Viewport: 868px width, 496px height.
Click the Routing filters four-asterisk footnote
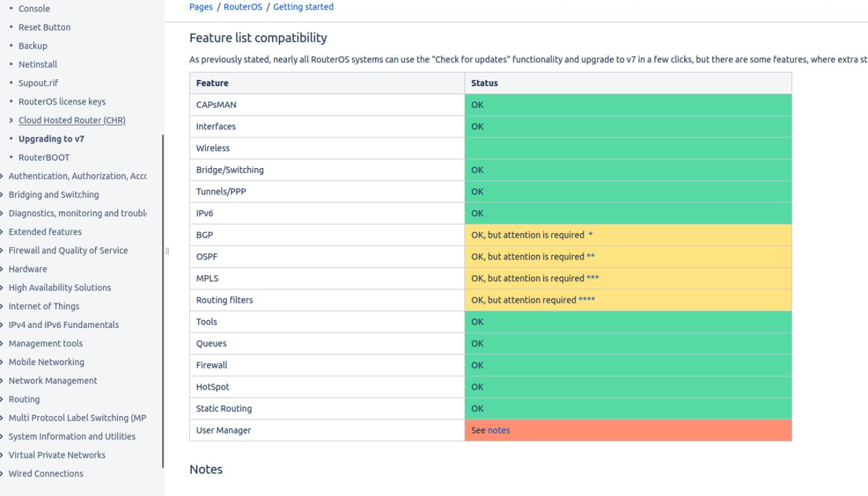(x=587, y=300)
